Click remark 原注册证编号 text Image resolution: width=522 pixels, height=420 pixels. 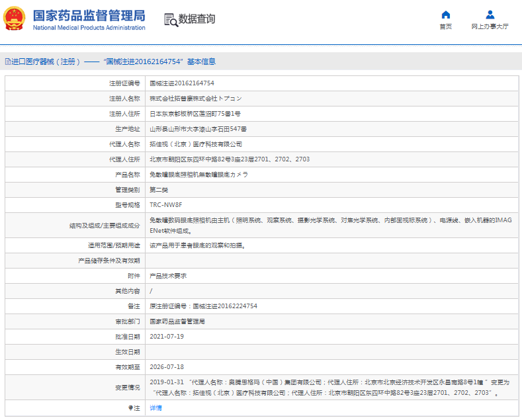(x=203, y=306)
